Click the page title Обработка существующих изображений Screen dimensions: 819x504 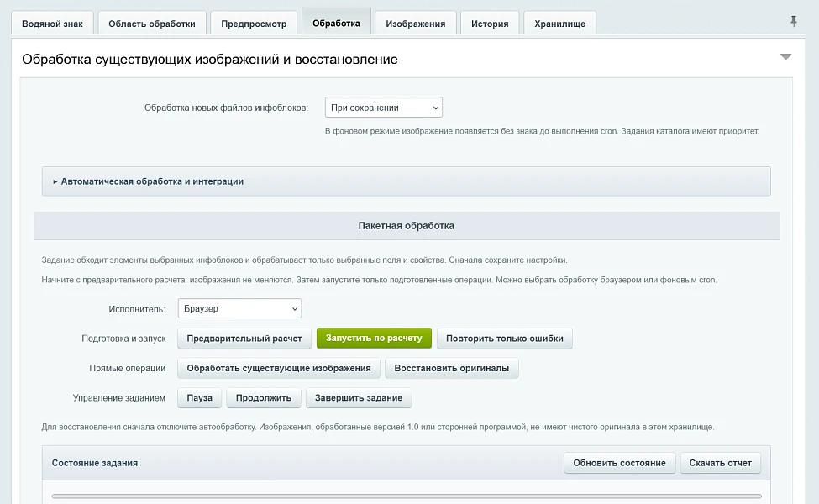(210, 60)
